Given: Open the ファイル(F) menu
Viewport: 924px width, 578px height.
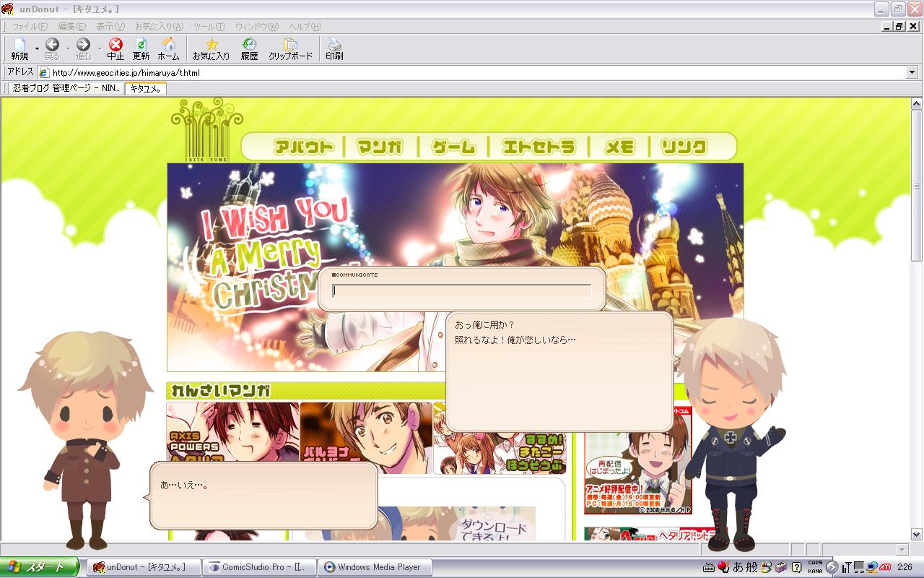Looking at the screenshot, I should click(x=30, y=27).
